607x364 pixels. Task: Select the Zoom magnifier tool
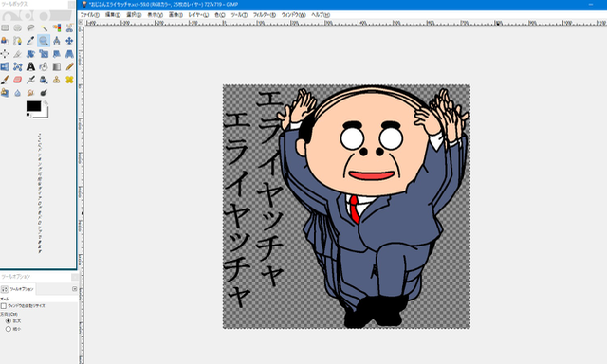coord(44,41)
